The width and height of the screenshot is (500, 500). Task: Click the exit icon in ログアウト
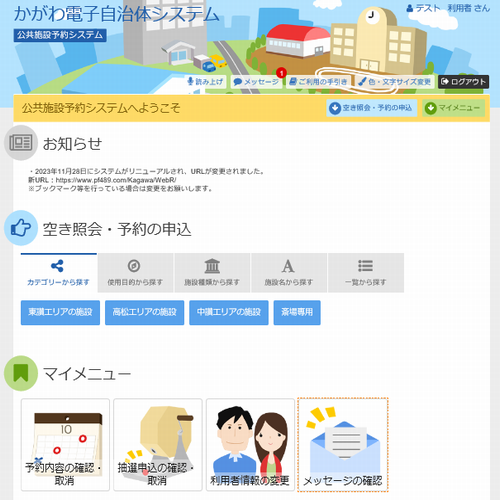(445, 81)
